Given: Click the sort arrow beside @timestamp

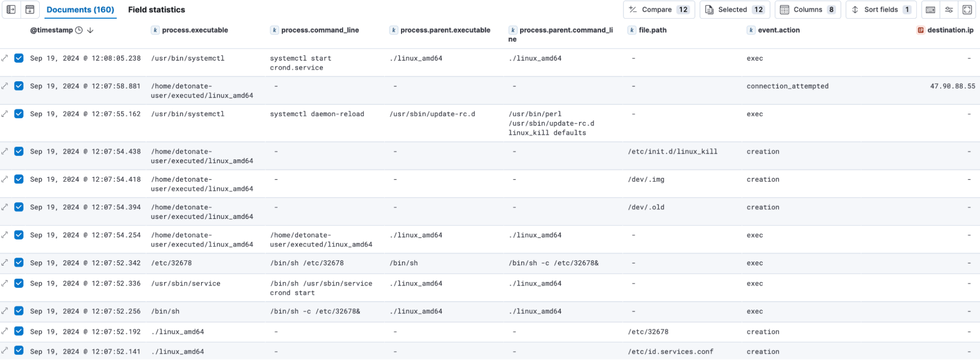Looking at the screenshot, I should 90,30.
